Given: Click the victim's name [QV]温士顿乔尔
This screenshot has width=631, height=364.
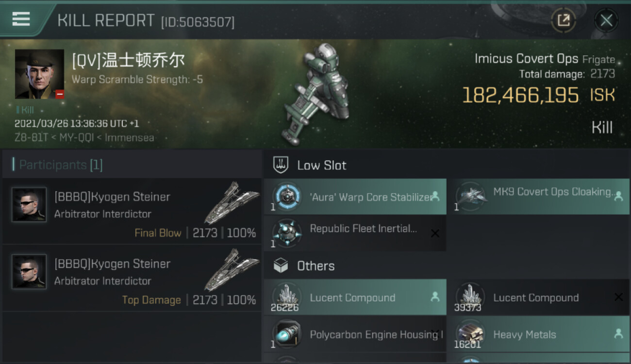Looking at the screenshot, I should (129, 61).
